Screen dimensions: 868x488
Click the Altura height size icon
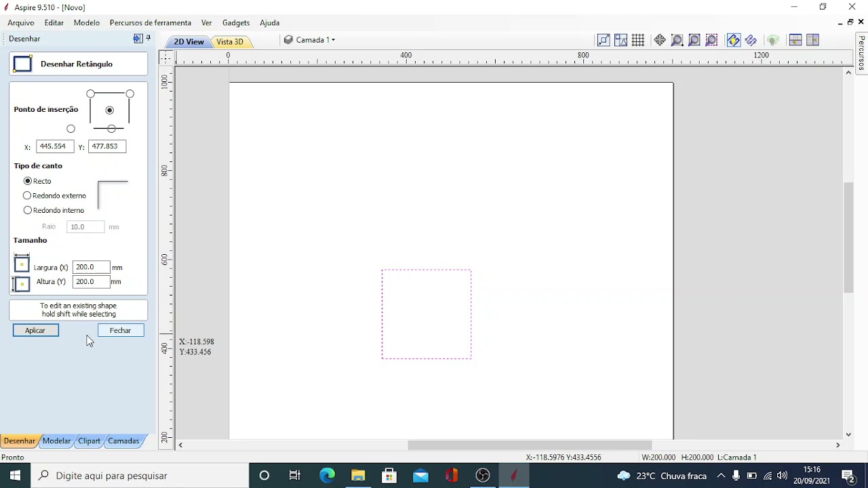tap(21, 283)
